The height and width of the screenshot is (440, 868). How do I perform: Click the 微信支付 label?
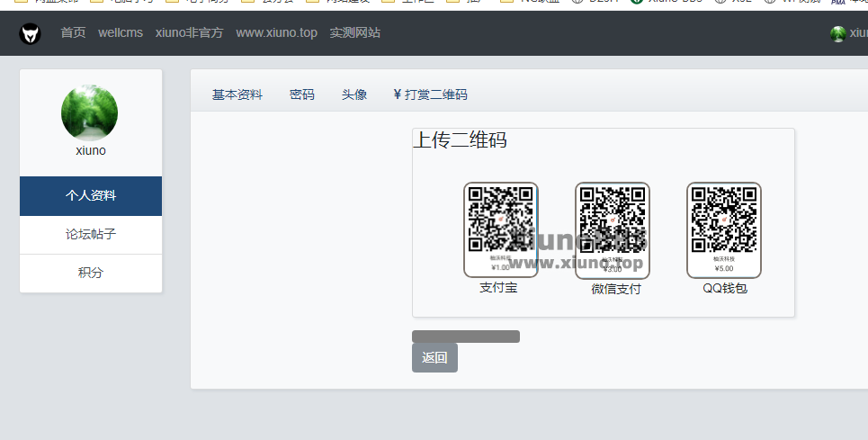coord(616,289)
